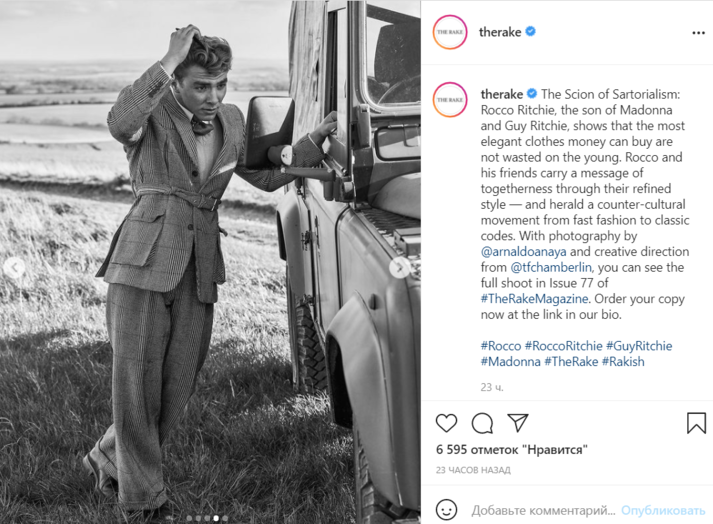Open therake profile from the header username

click(500, 32)
